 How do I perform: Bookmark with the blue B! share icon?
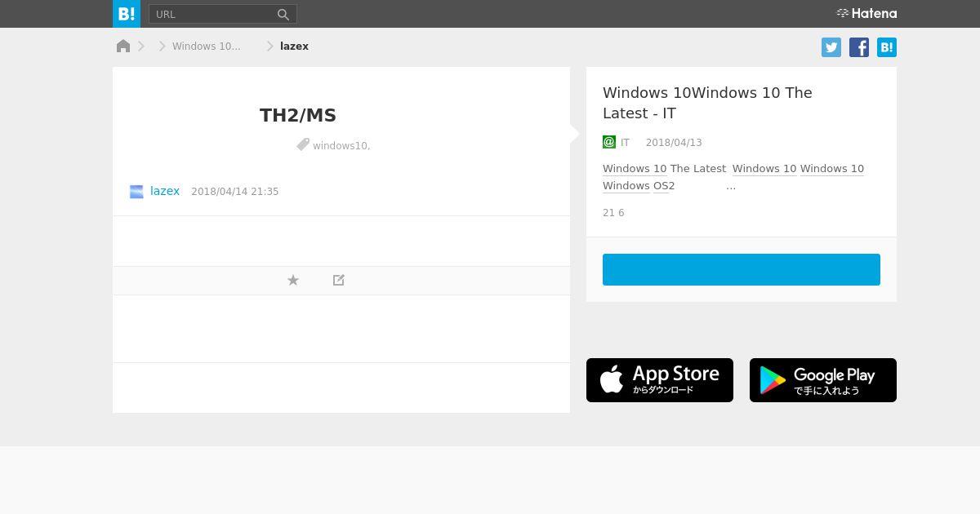pos(887,47)
